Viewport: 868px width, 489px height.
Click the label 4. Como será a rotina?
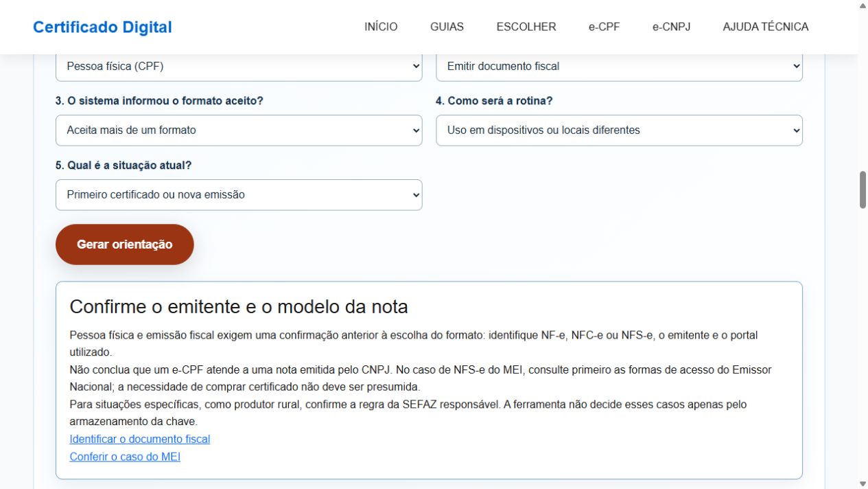pos(494,101)
